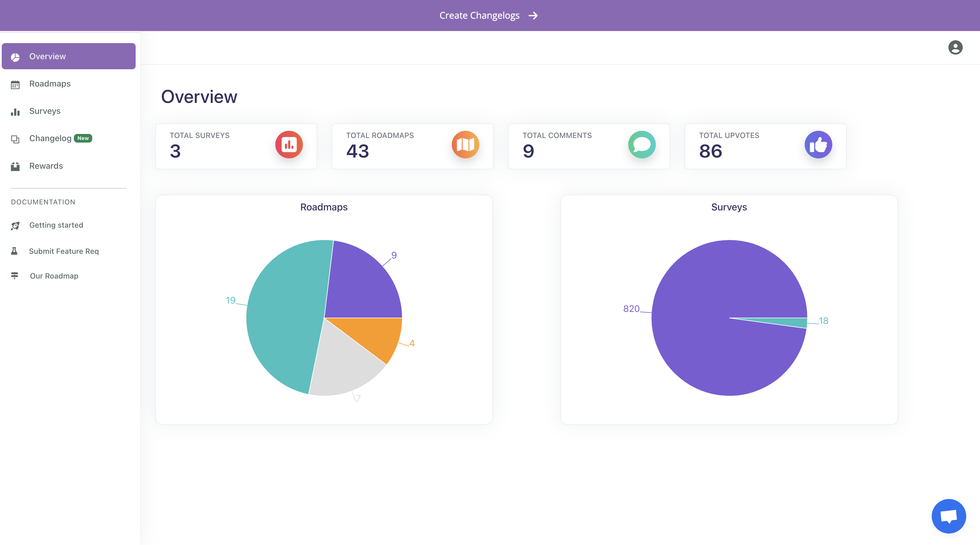Open the blue chat support bubble
Image resolution: width=980 pixels, height=545 pixels.
tap(948, 516)
